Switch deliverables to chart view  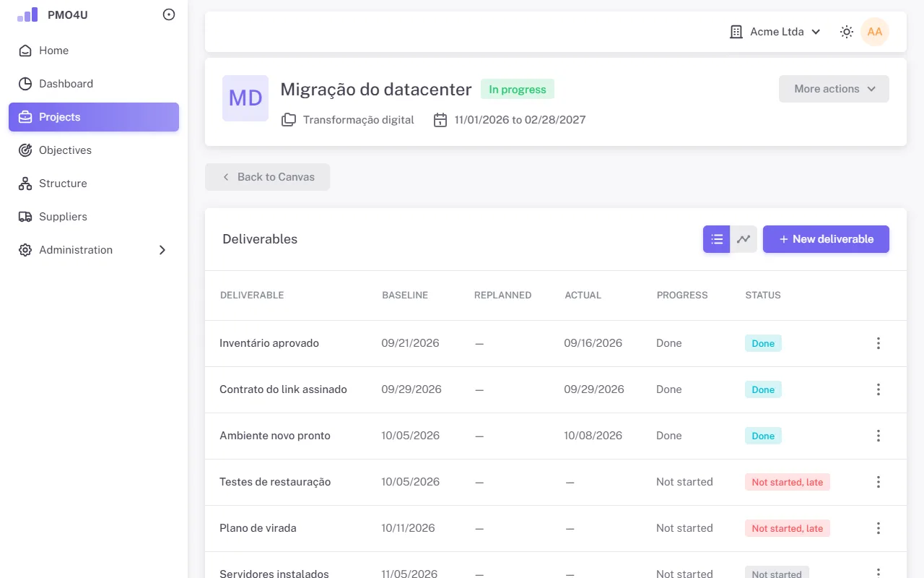(744, 239)
